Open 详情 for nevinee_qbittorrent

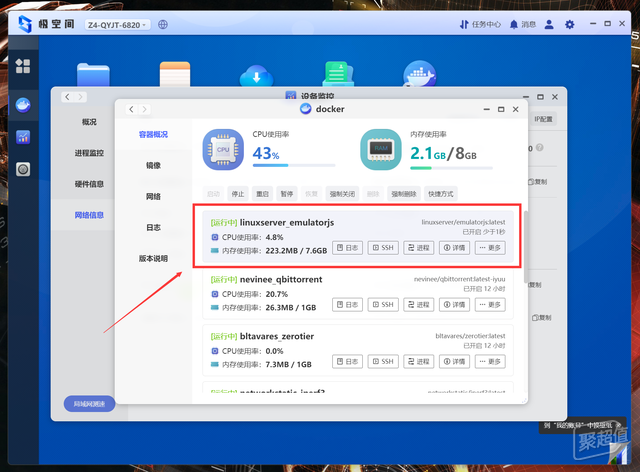tap(454, 305)
